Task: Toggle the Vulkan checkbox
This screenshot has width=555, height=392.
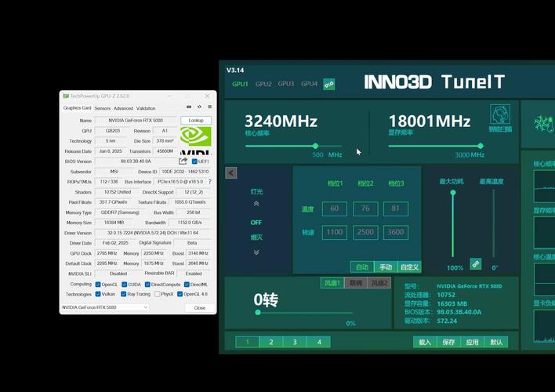Action: point(98,294)
